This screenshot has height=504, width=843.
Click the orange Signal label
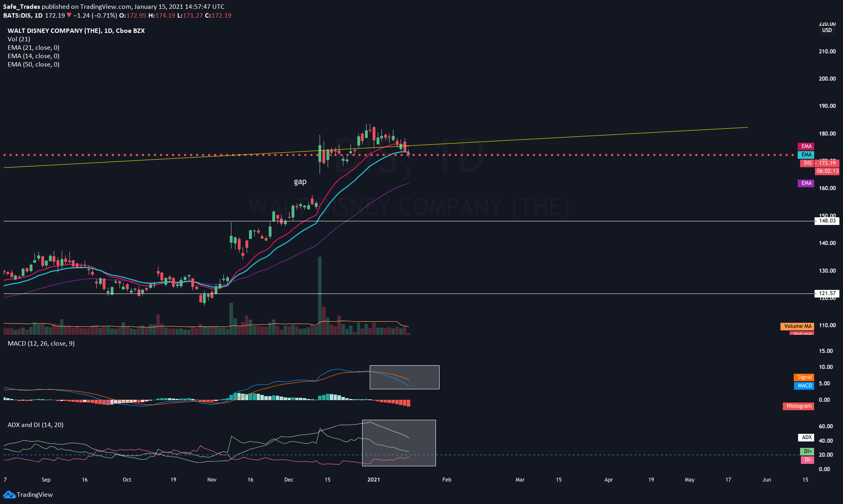[804, 377]
